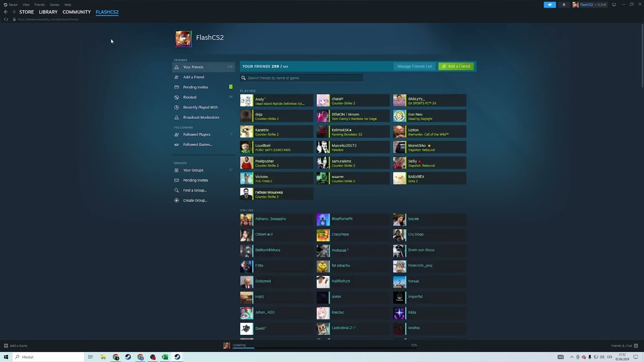The image size is (644, 362).
Task: Click the Create Group plus icon
Action: pos(176,200)
